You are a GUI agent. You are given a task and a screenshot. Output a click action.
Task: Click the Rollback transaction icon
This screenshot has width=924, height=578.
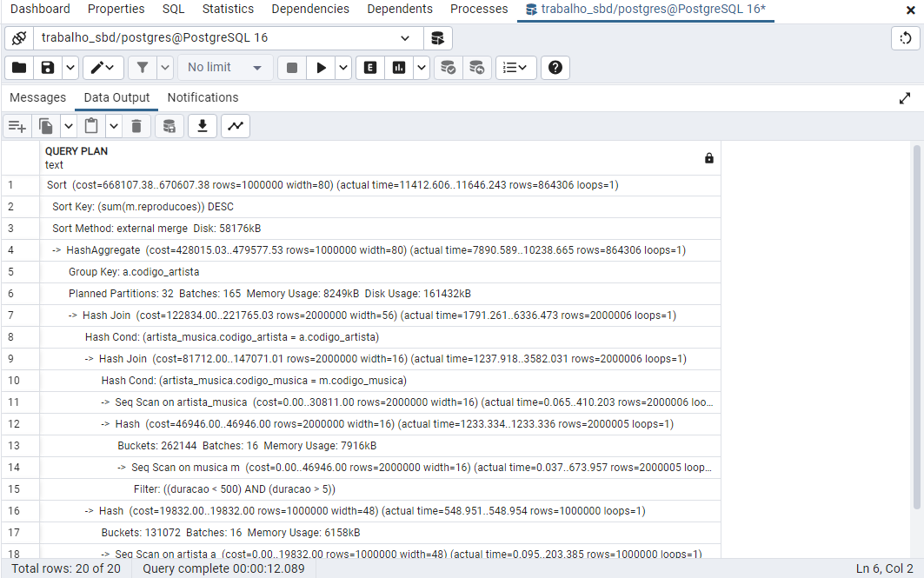point(475,68)
